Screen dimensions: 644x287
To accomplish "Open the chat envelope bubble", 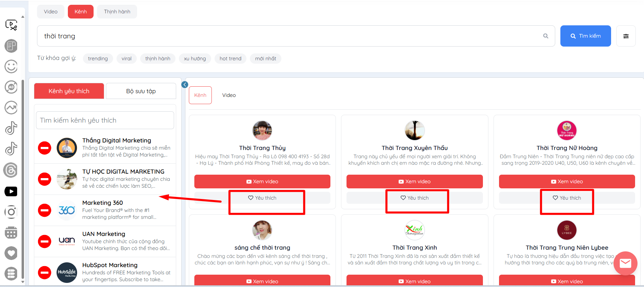I will pos(625,263).
